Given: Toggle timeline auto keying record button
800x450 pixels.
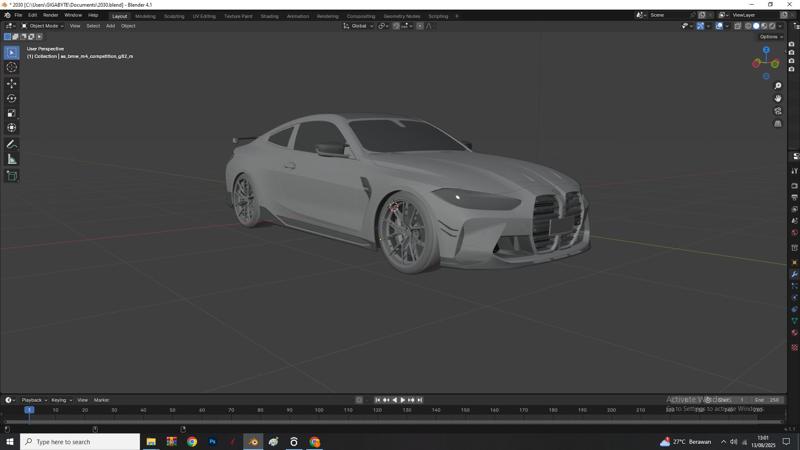Looking at the screenshot, I should (359, 400).
